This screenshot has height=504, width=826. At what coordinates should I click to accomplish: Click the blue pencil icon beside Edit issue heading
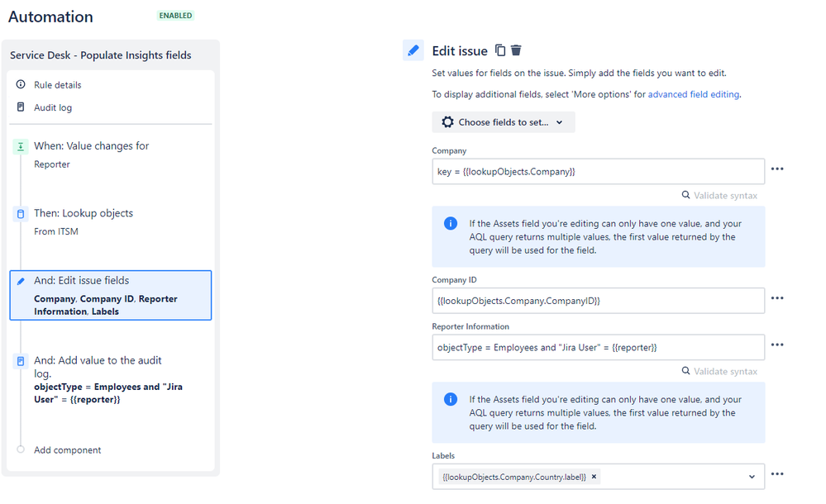(x=413, y=50)
